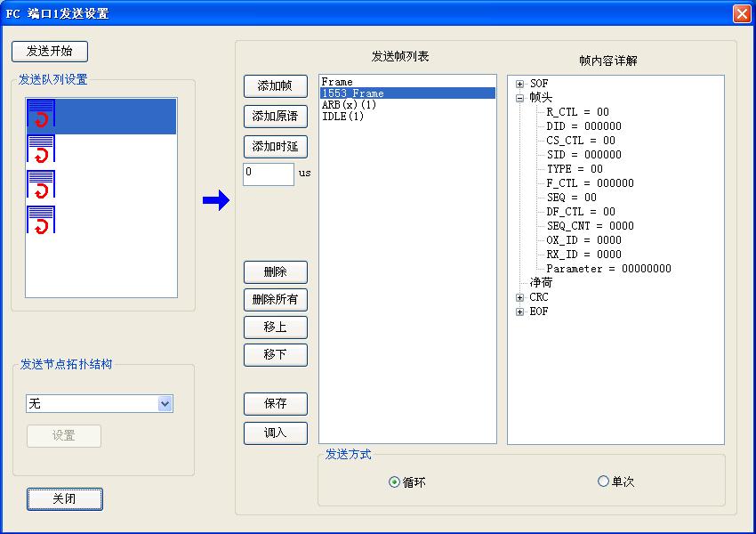The image size is (756, 534).
Task: Select the first send queue icon
Action: tap(41, 114)
